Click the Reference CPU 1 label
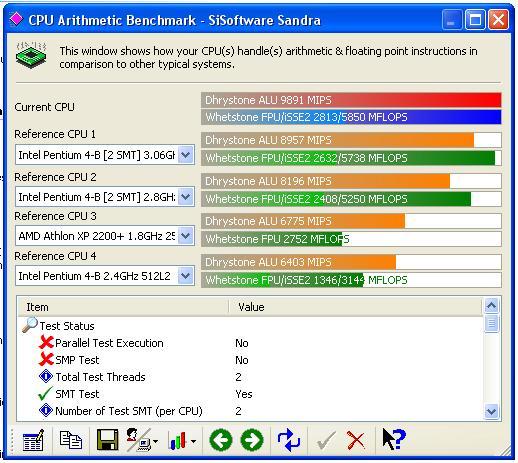Viewport: 518px width, 463px height. point(55,134)
